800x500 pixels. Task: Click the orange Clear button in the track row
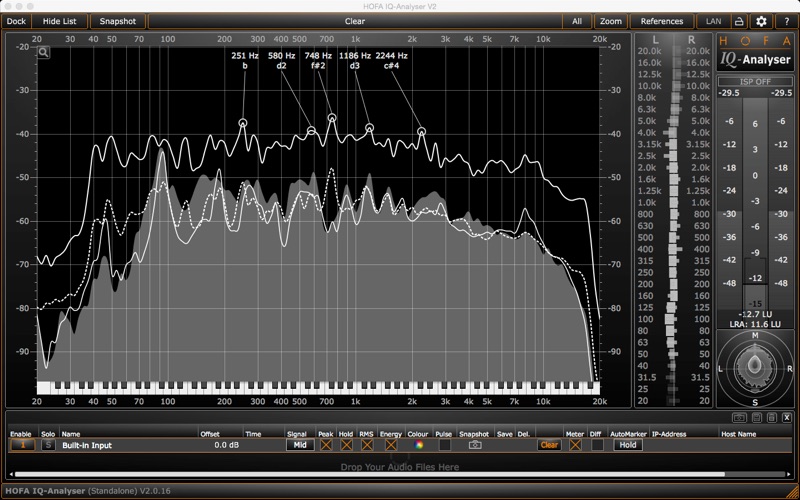(549, 445)
